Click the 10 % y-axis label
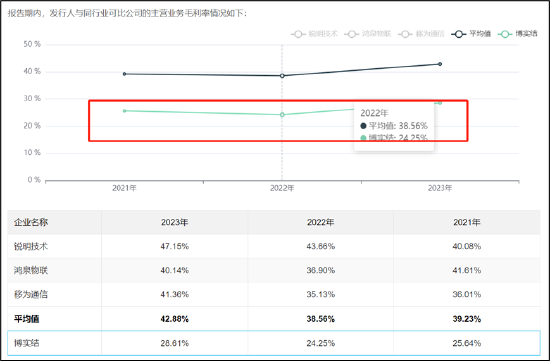 pyautogui.click(x=32, y=153)
